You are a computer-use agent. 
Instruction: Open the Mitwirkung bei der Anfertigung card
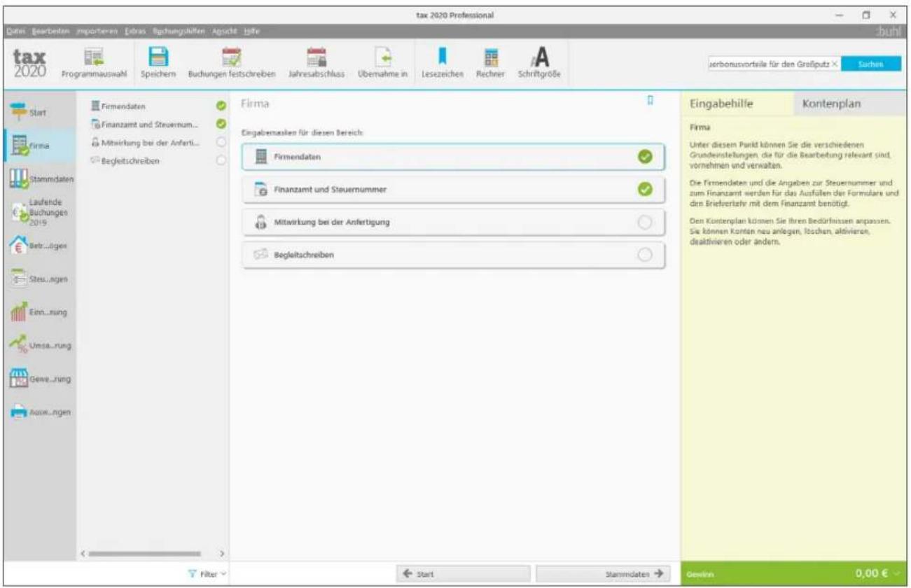click(x=452, y=223)
